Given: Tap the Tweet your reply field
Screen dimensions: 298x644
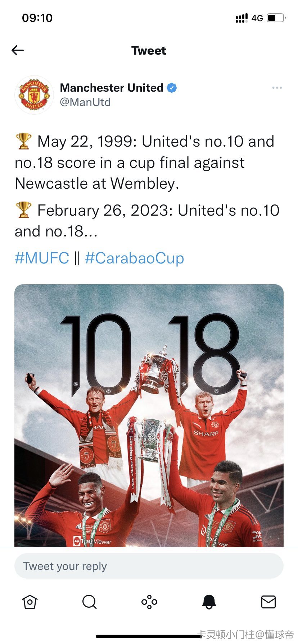Looking at the screenshot, I should point(149,566).
